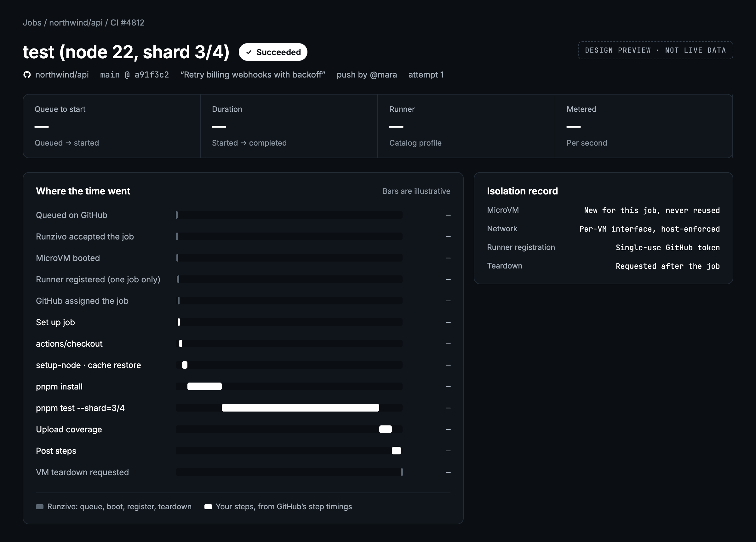Click the main @ a91f3c2 commit reference
Screen dimensions: 756x542
coord(135,75)
